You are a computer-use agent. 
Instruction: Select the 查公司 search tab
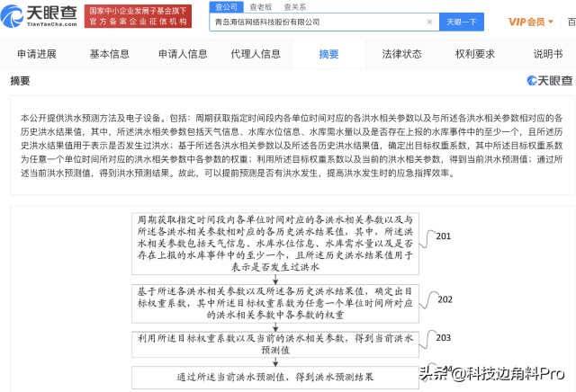[226, 6]
